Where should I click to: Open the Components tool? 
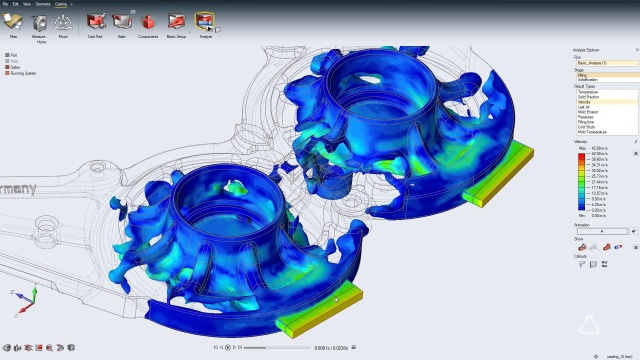click(x=148, y=22)
